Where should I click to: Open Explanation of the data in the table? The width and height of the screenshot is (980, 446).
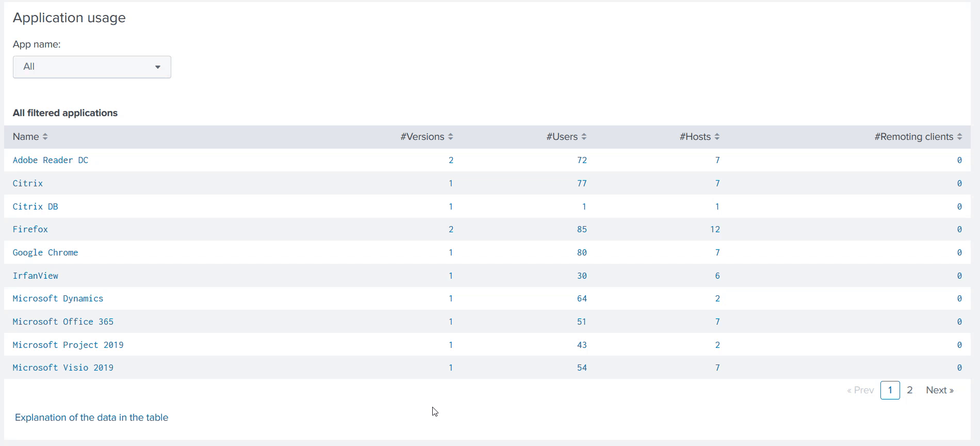[91, 418]
